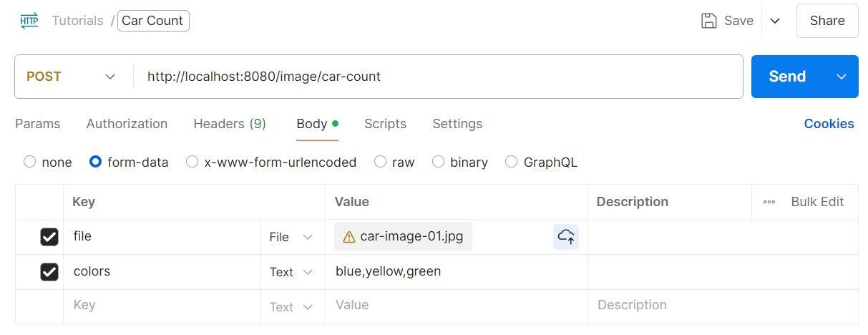Choose the x-www-form-urlencoded option
This screenshot has height=335, width=868.
click(192, 162)
